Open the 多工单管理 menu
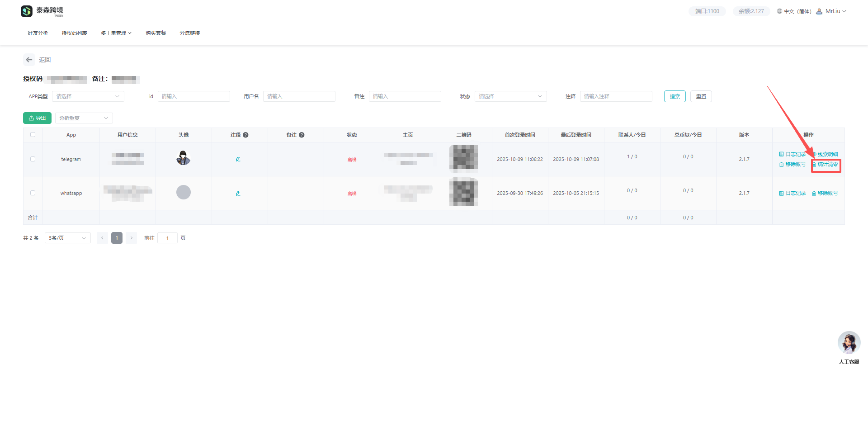 [x=116, y=33]
